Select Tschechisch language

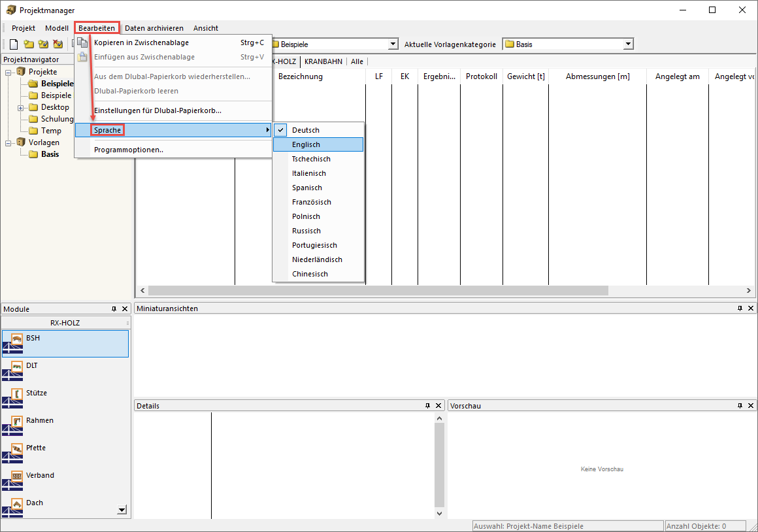318,159
